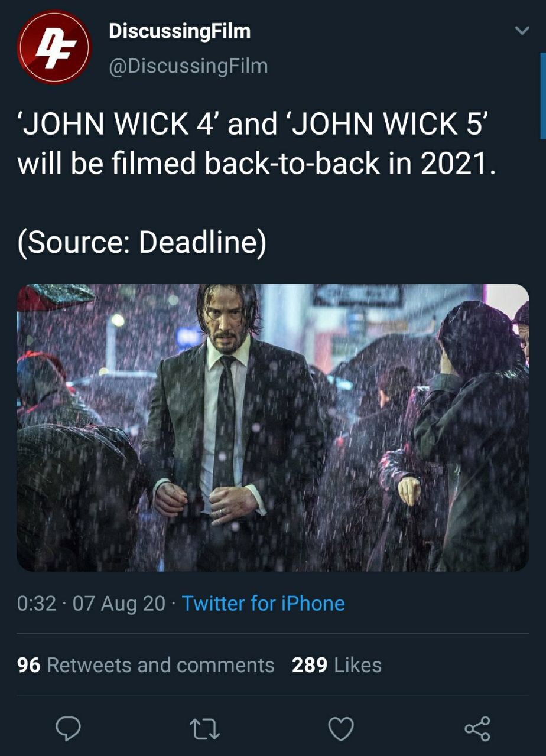Open the share icon options
Viewport: 546px width, 756px height.
pyautogui.click(x=477, y=729)
